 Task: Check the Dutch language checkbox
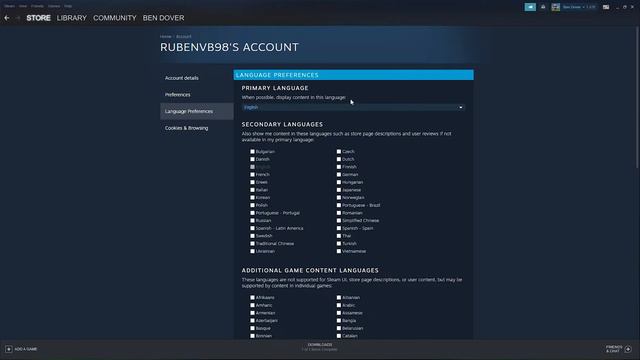(x=339, y=159)
